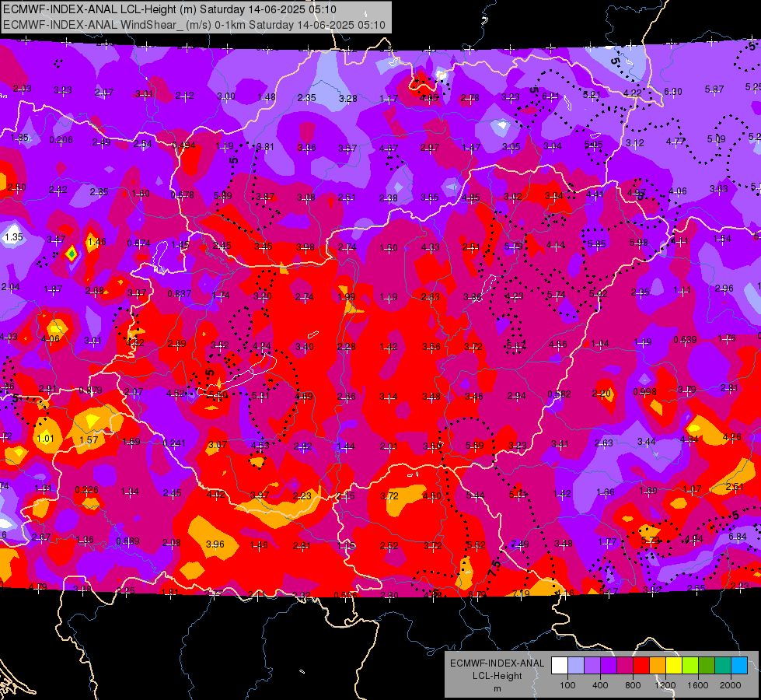
Task: Click the wind shear value 5.87
Action: click(714, 89)
